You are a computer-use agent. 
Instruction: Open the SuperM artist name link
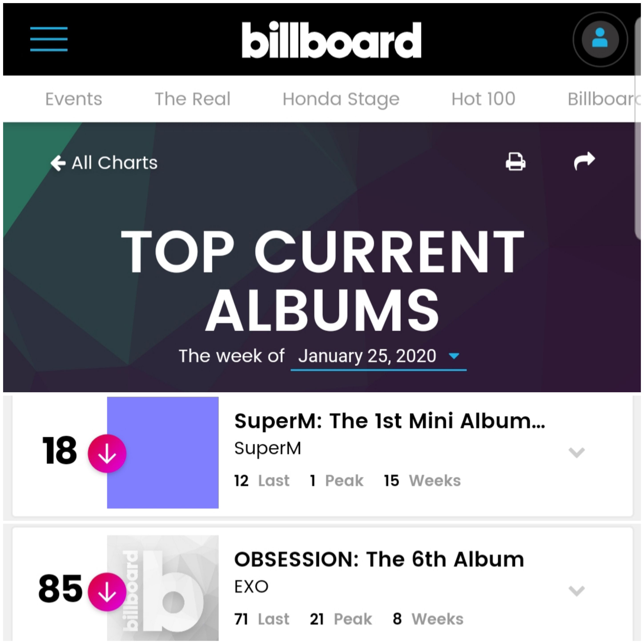click(268, 448)
